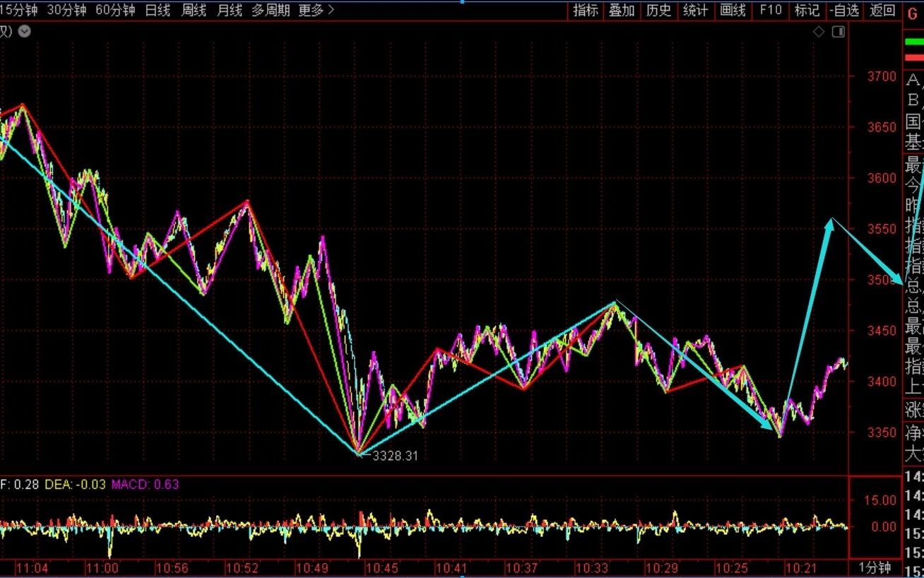This screenshot has height=578, width=924.
Task: Click the -自选 remove from watchlist button
Action: [x=844, y=10]
